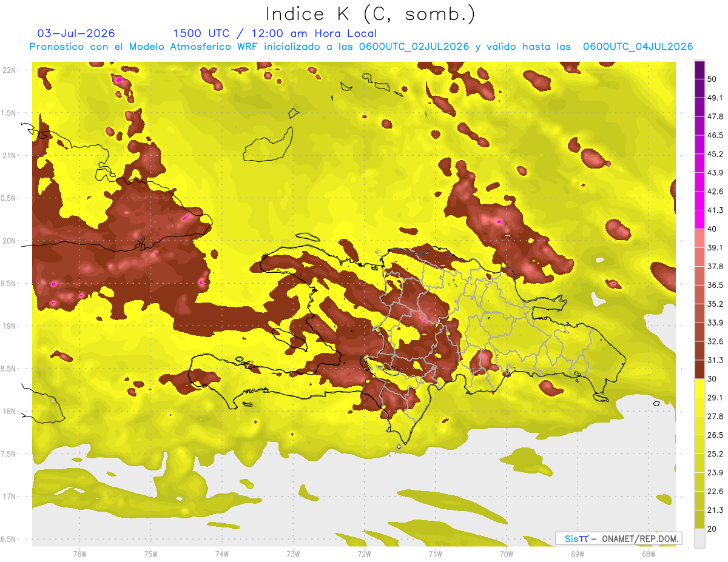Click the colorbar value "46.5"

click(x=715, y=135)
